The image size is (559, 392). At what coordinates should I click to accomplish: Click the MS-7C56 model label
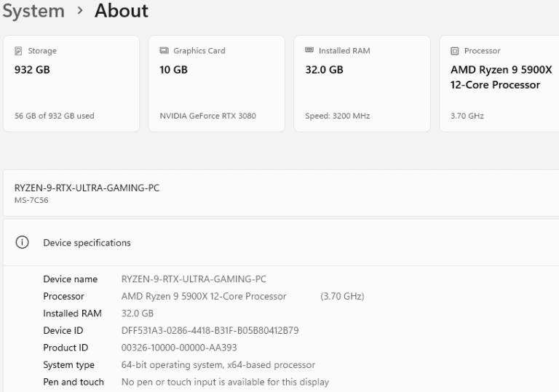[x=31, y=200]
